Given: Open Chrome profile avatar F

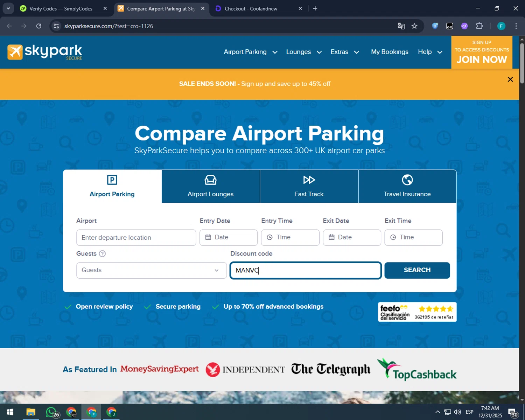Looking at the screenshot, I should point(501,26).
